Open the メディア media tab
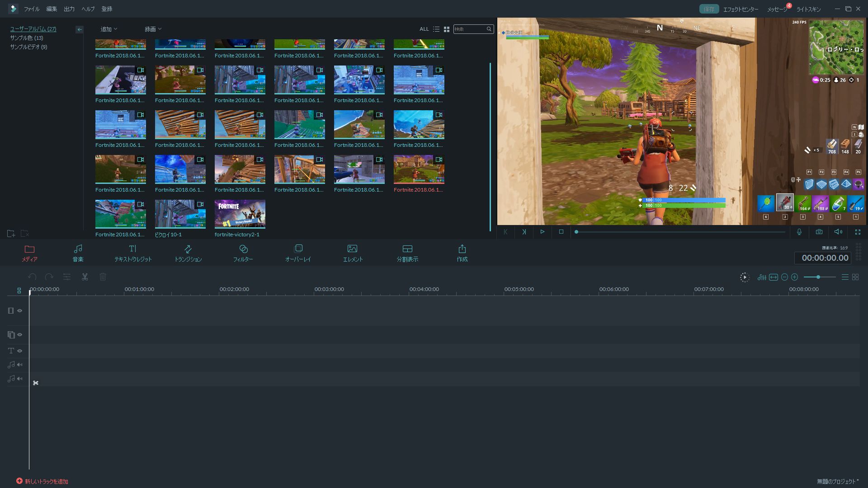The width and height of the screenshot is (868, 488). coord(29,253)
